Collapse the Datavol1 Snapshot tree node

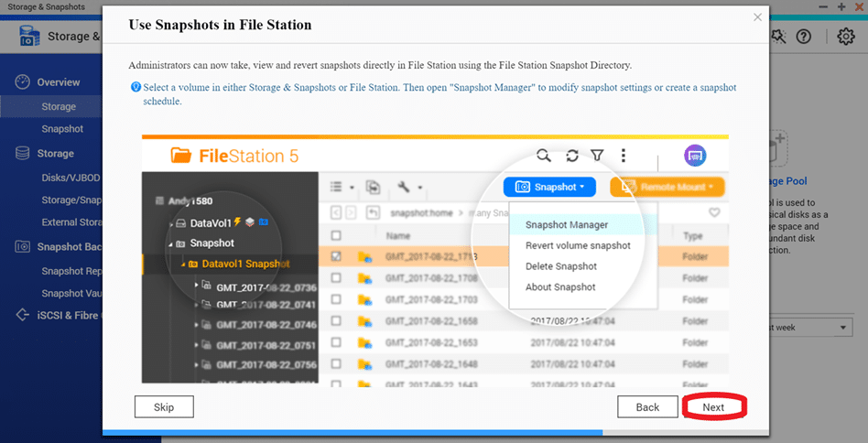click(x=183, y=265)
